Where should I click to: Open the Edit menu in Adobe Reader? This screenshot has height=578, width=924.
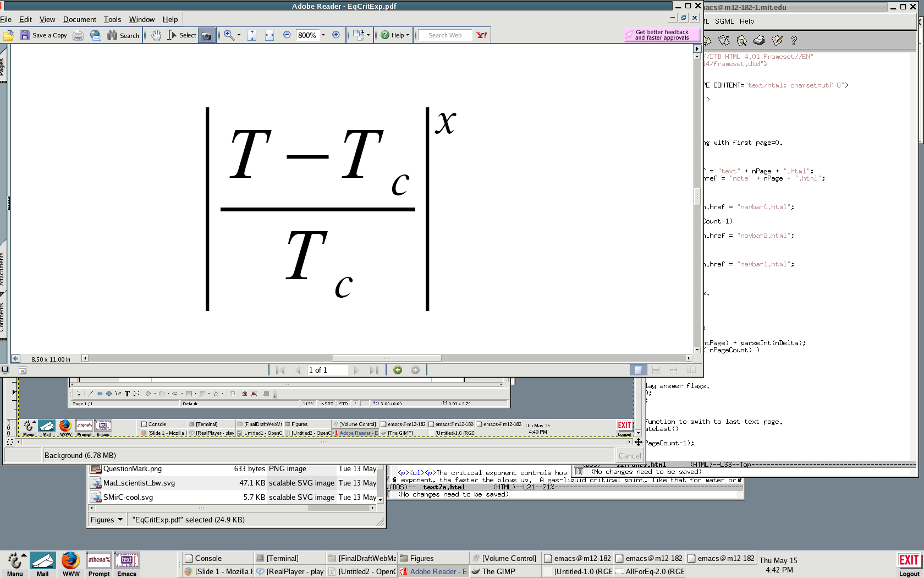click(25, 19)
